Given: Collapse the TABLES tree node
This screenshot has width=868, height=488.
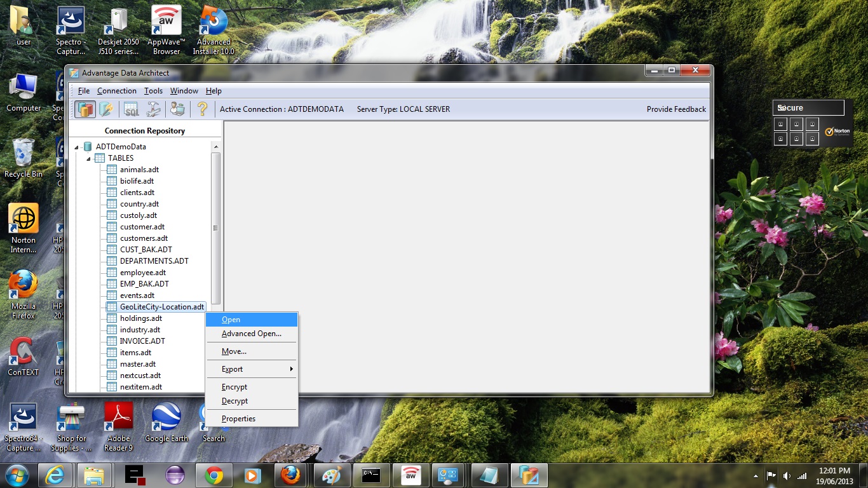Looking at the screenshot, I should 89,158.
